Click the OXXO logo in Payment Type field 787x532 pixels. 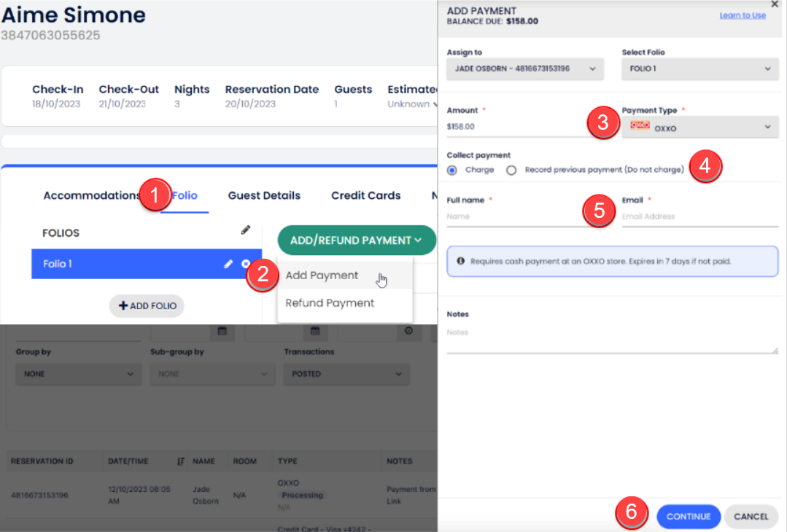point(640,125)
